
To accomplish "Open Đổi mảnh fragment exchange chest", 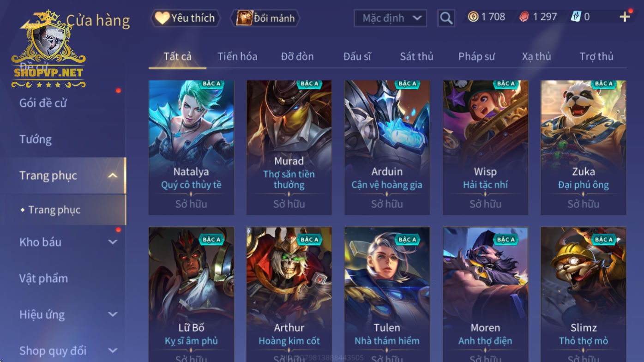I will (265, 18).
